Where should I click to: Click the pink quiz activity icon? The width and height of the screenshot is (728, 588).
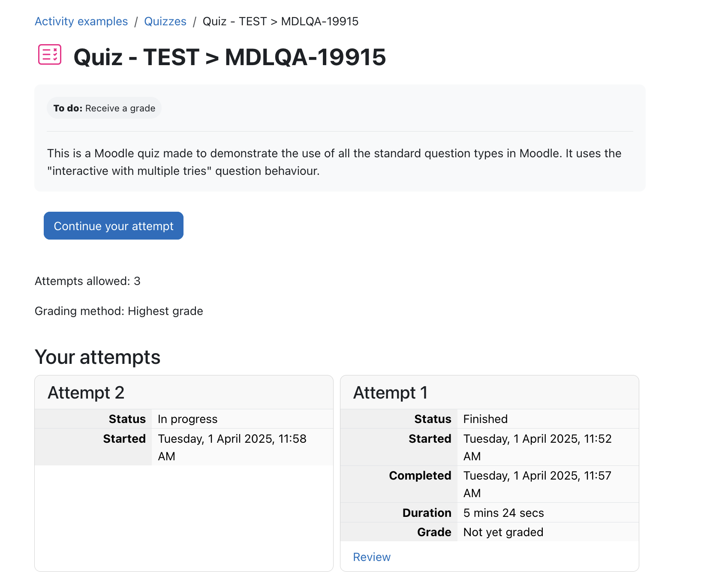click(50, 54)
